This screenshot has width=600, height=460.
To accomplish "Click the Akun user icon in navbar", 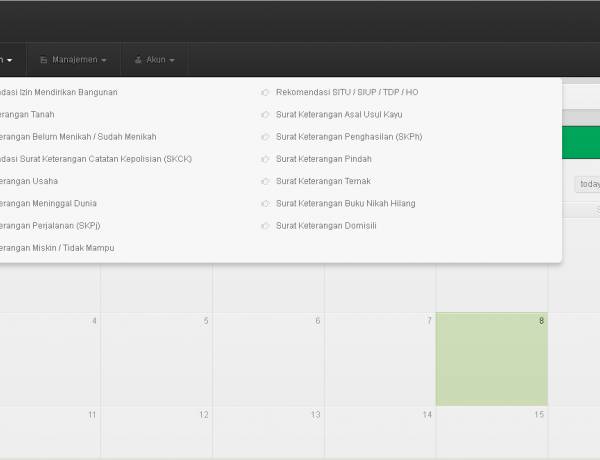I will [138, 60].
